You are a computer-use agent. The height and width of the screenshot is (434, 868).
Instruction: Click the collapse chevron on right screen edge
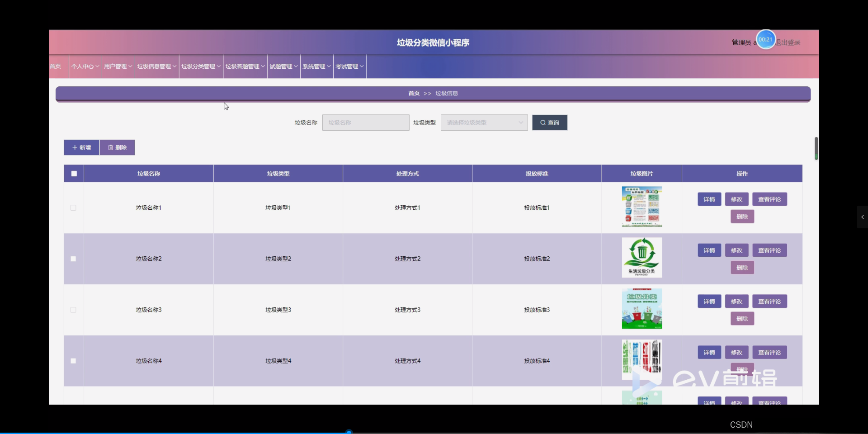[x=862, y=217]
